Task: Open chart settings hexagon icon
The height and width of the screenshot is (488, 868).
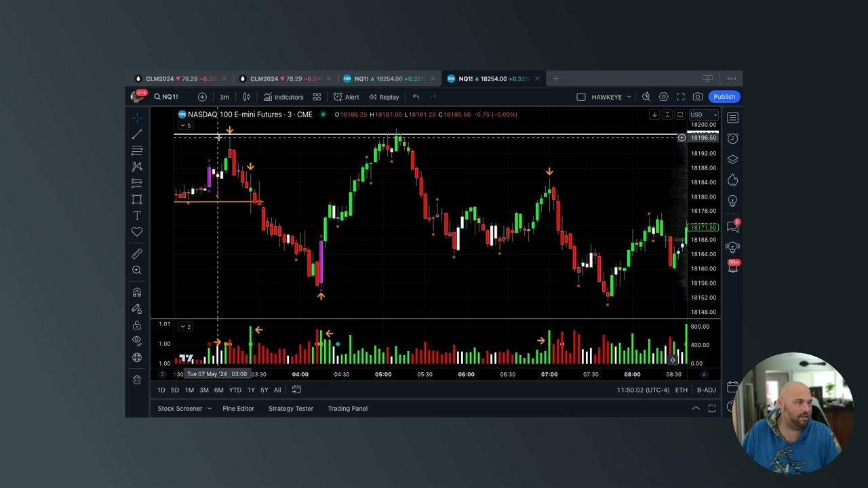Action: (664, 97)
